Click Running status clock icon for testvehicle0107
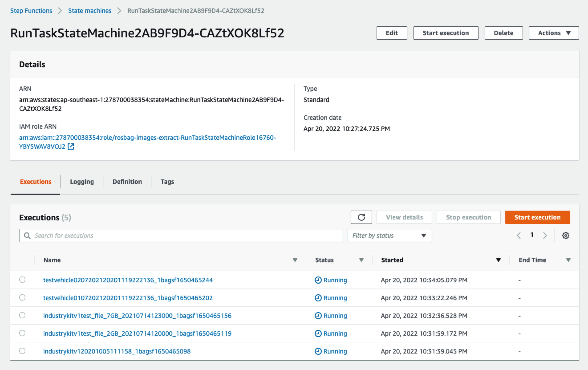The height and width of the screenshot is (370, 588). pyautogui.click(x=318, y=298)
